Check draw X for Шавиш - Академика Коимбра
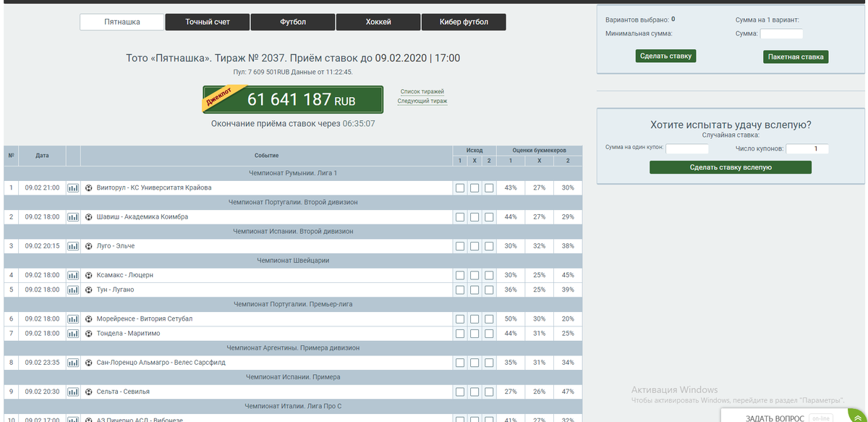The height and width of the screenshot is (422, 868). [x=475, y=217]
